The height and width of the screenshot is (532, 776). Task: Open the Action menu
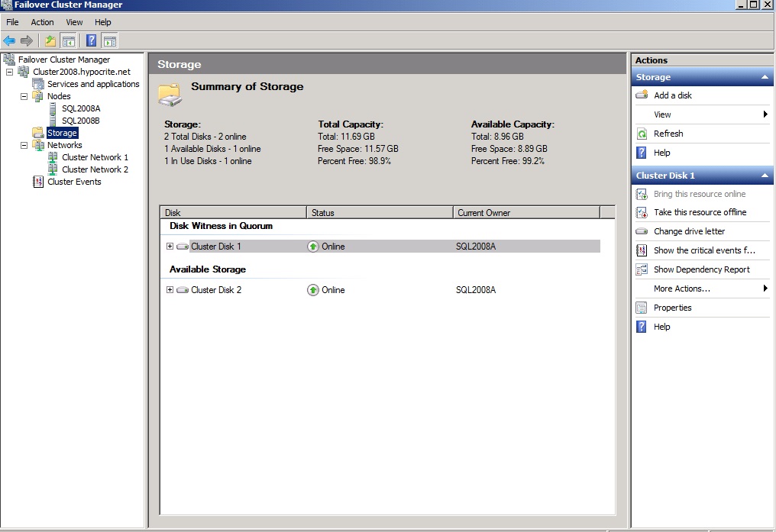[x=42, y=22]
